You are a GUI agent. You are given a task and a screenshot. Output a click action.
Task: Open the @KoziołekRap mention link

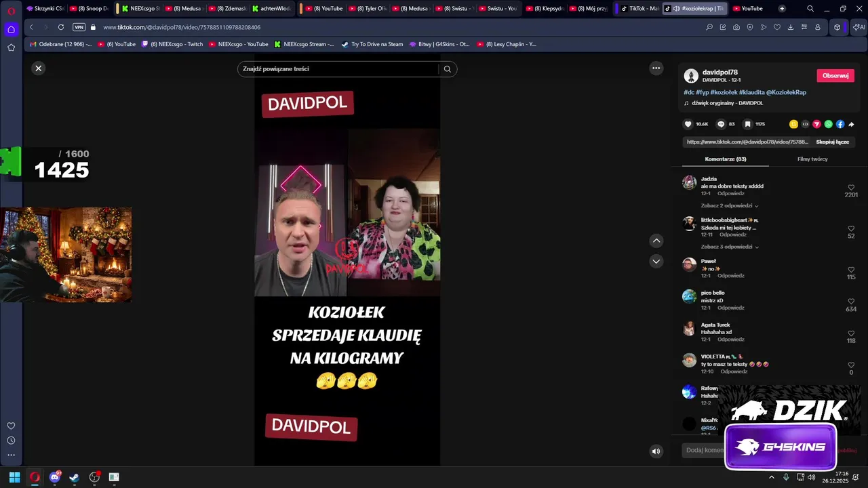click(786, 92)
